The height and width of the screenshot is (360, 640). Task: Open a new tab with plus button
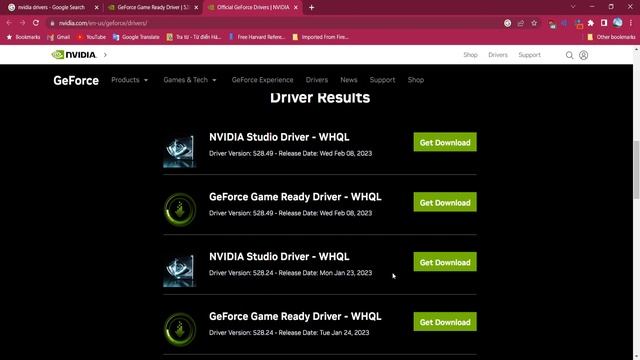[311, 7]
